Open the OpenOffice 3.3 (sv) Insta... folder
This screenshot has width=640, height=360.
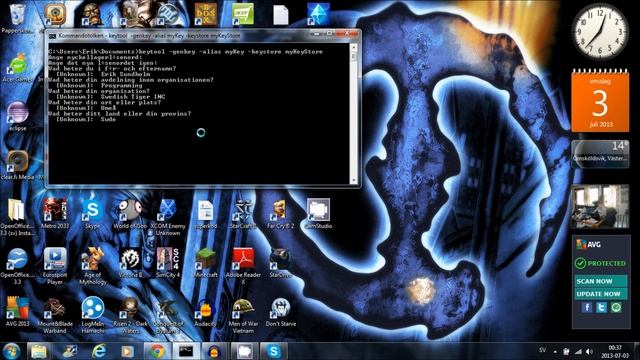[17, 217]
